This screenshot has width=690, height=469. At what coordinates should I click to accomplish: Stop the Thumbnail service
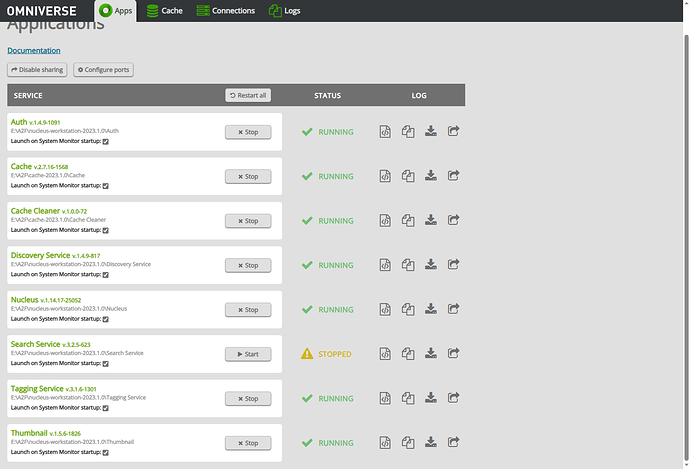click(248, 443)
